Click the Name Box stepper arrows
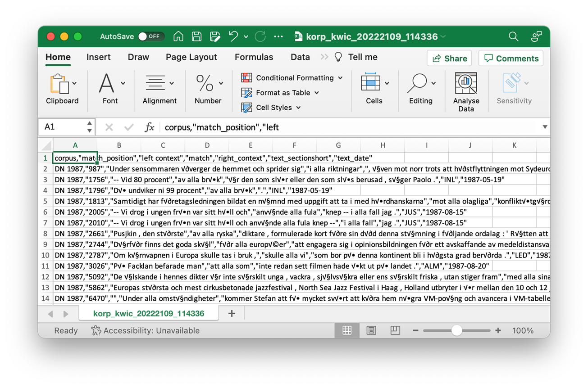This screenshot has height=388, width=588. pyautogui.click(x=90, y=127)
